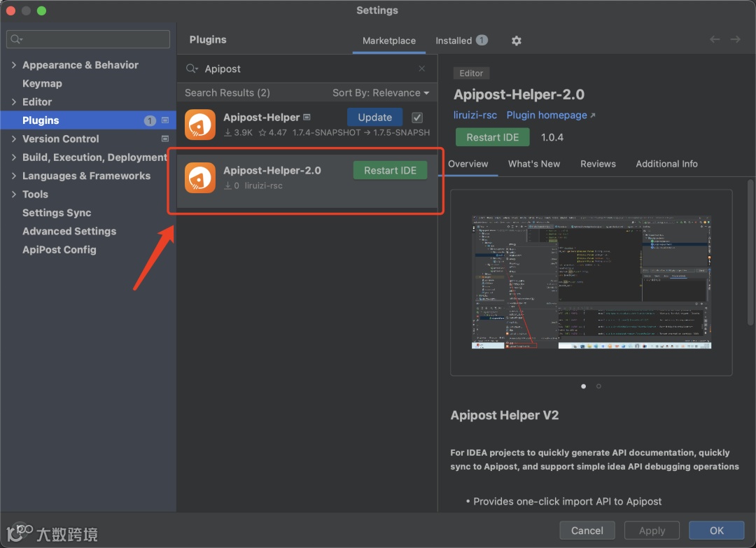Navigate forward with the right arrow

pos(735,39)
